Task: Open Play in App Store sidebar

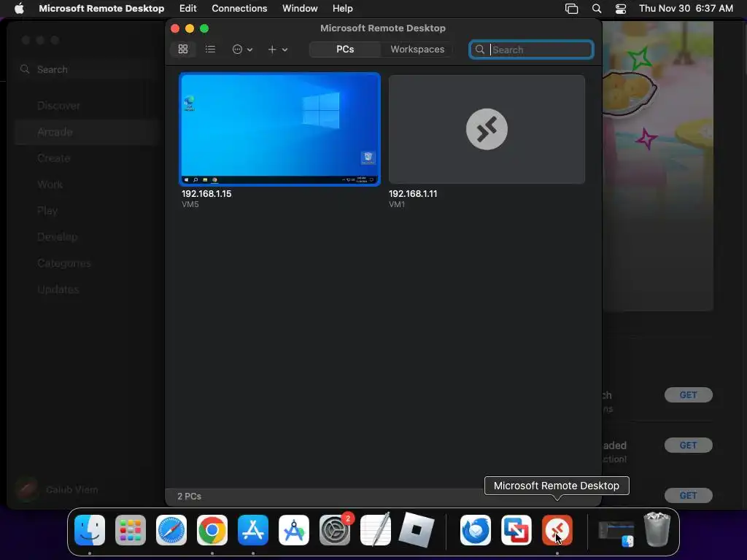Action: click(x=47, y=211)
